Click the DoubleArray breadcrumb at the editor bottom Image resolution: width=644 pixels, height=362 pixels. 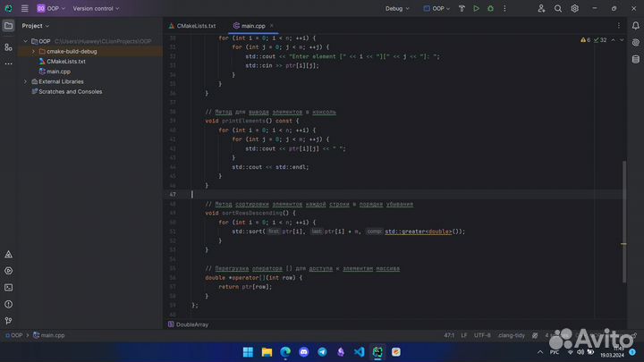[x=188, y=324]
